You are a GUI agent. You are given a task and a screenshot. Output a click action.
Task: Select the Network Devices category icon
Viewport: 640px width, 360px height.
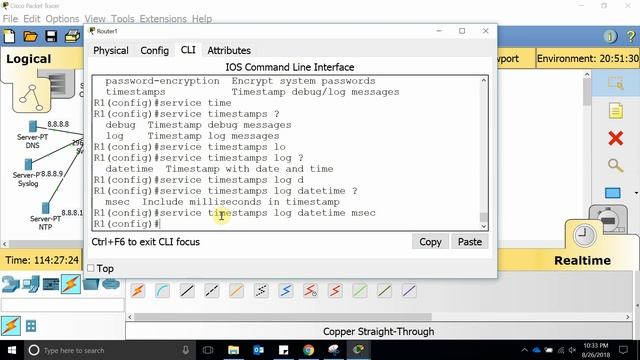click(11, 284)
